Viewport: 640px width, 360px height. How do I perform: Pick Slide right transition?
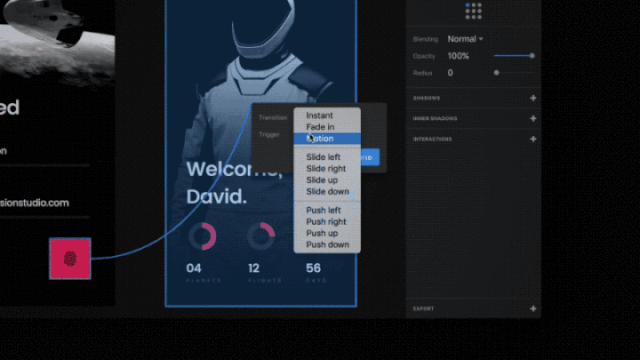click(327, 169)
